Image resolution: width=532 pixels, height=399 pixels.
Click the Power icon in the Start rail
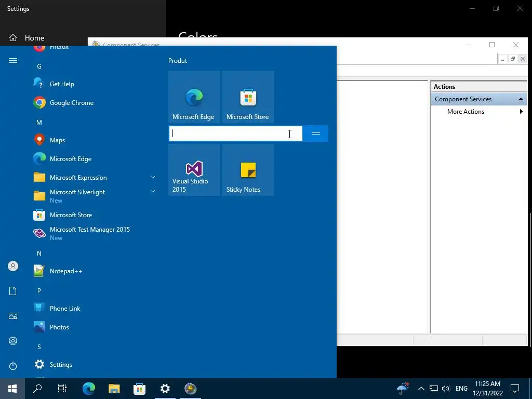point(13,366)
